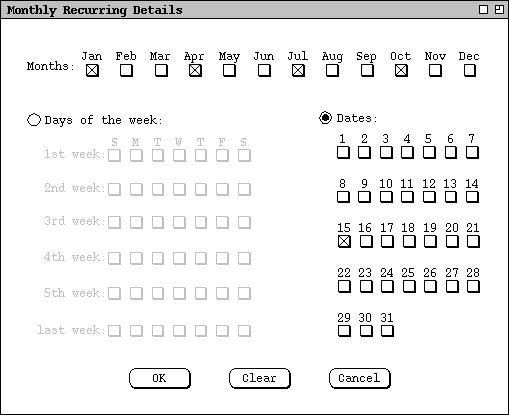Screen dimensions: 509x415
Task: Check date 1 checkbox
Action: (344, 153)
